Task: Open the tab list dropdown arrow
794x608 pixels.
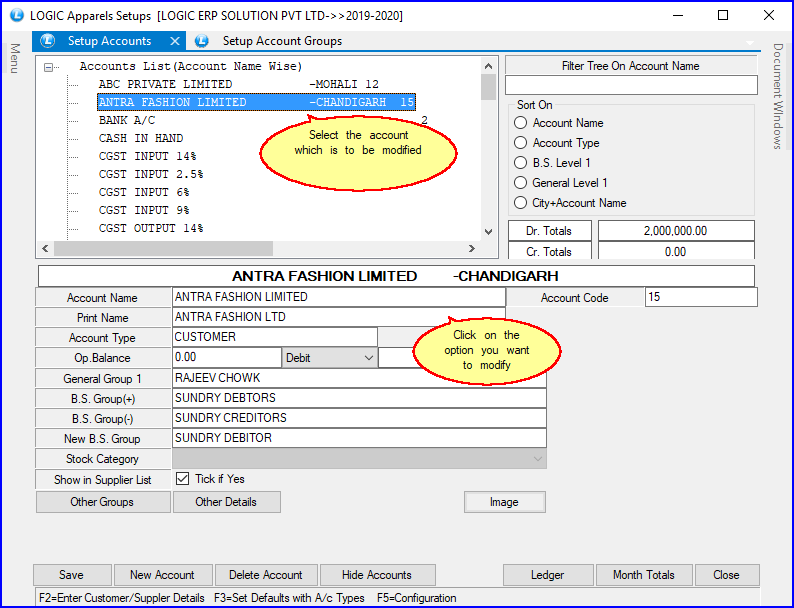Action: coord(750,42)
